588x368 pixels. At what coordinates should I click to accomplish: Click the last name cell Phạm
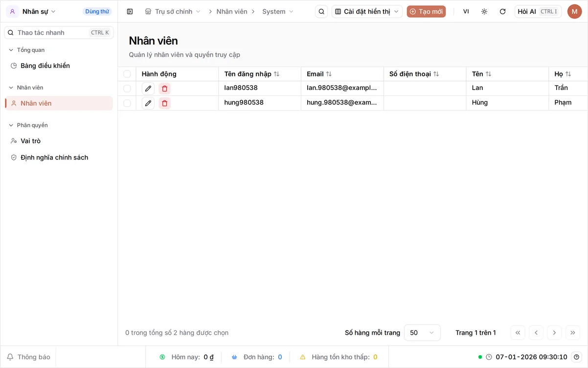click(x=568, y=103)
